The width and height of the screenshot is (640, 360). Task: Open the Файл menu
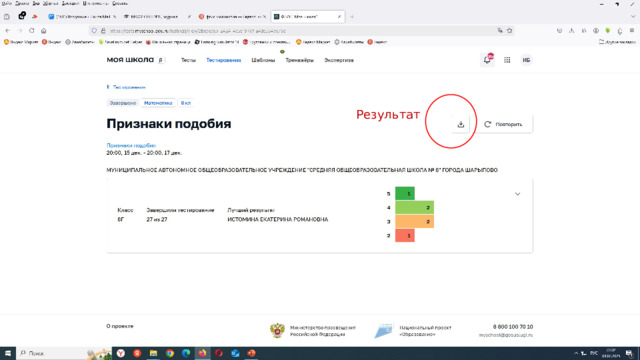click(7, 3)
